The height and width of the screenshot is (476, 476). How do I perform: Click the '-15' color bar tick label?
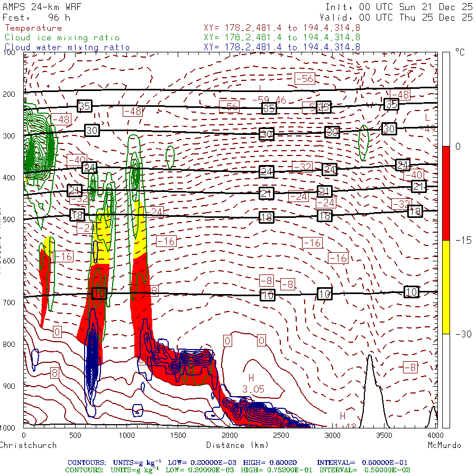tap(463, 241)
